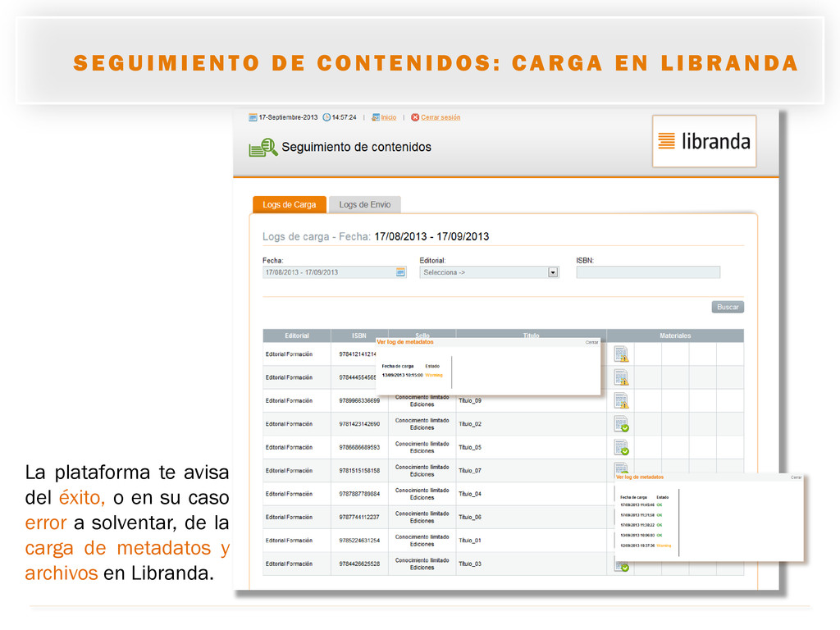Select ISBN 9784426625528 cell
Image resolution: width=840 pixels, height=630 pixels.
click(x=359, y=564)
